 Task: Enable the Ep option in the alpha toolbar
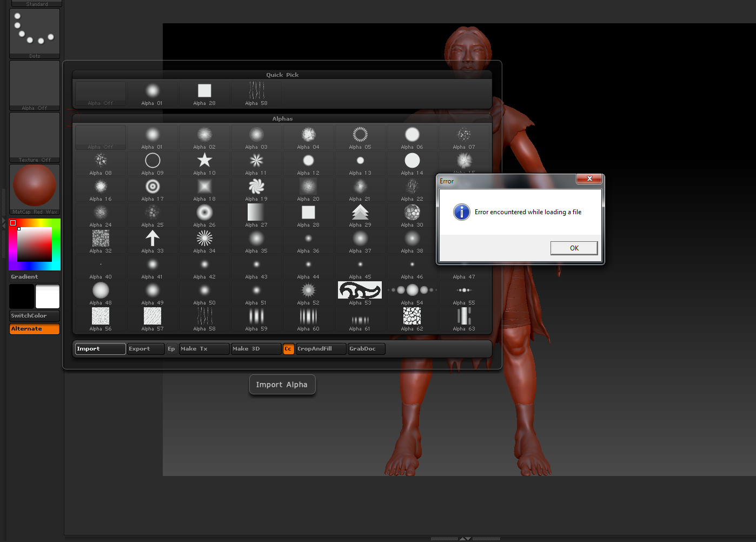(x=171, y=349)
